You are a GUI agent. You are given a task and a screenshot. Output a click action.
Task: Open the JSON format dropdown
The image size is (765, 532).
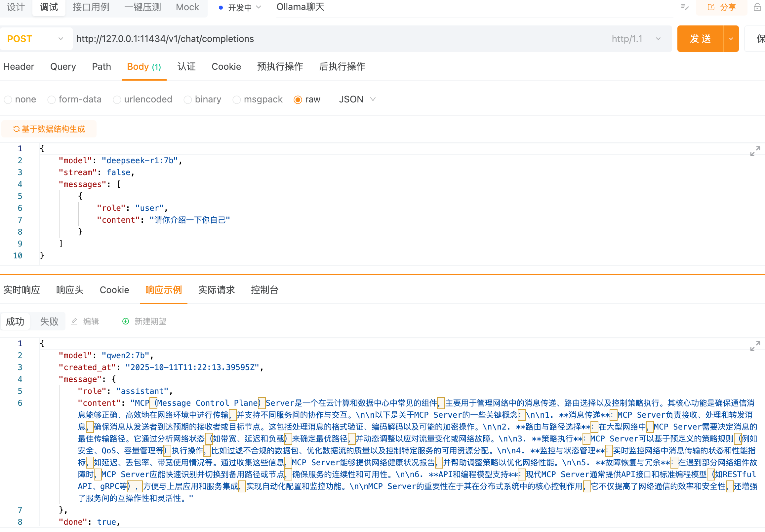point(357,99)
